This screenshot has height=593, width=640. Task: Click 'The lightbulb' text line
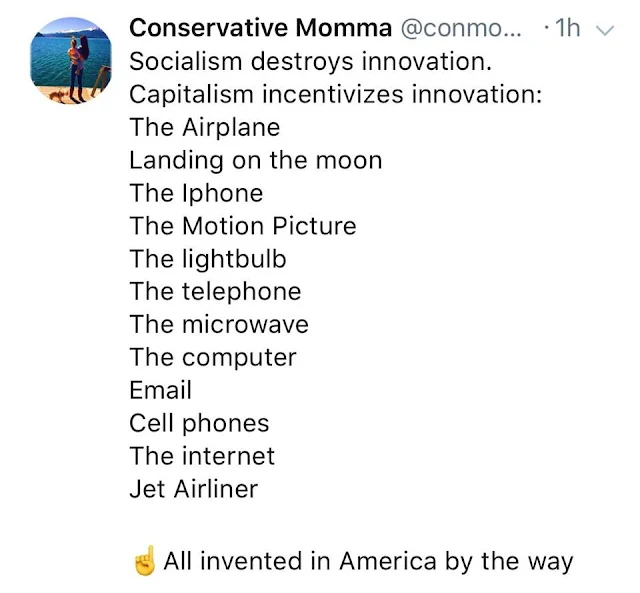coord(208,259)
